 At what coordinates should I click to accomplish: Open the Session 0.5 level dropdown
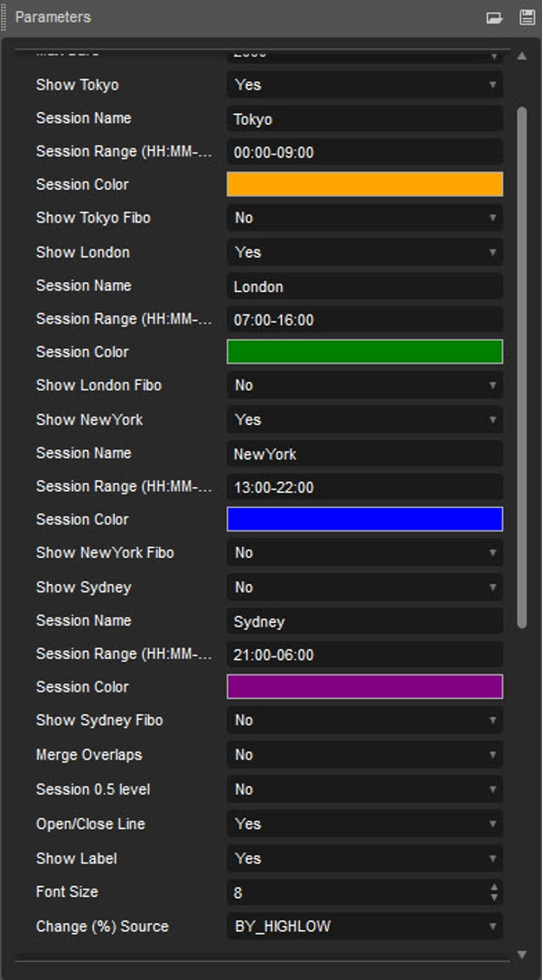coord(365,788)
